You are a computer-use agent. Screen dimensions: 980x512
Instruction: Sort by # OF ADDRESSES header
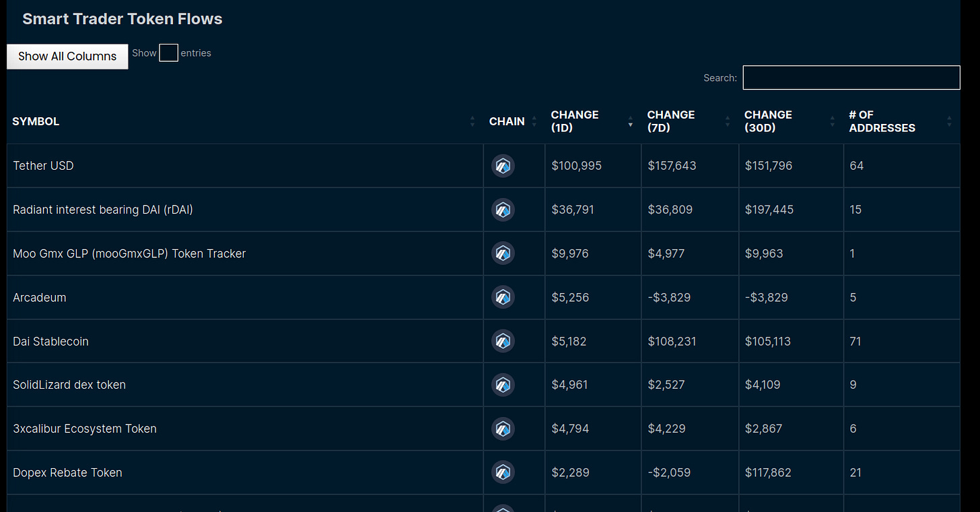(x=902, y=121)
